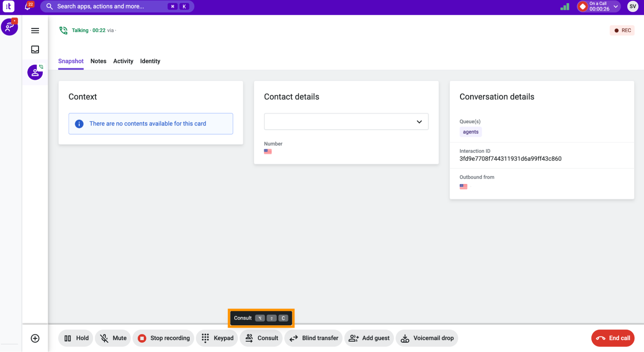
Task: Click the On a Call timer 00:00:26
Action: pos(599,9)
